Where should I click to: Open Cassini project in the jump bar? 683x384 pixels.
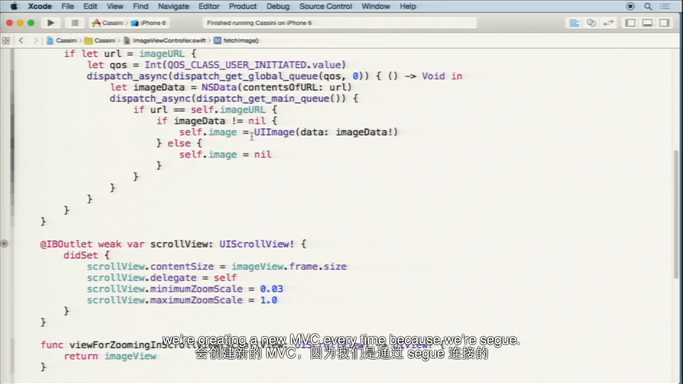[x=61, y=40]
